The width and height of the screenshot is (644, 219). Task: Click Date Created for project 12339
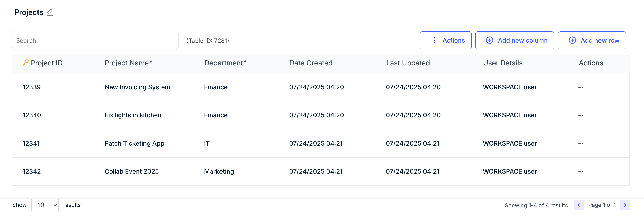(x=316, y=87)
